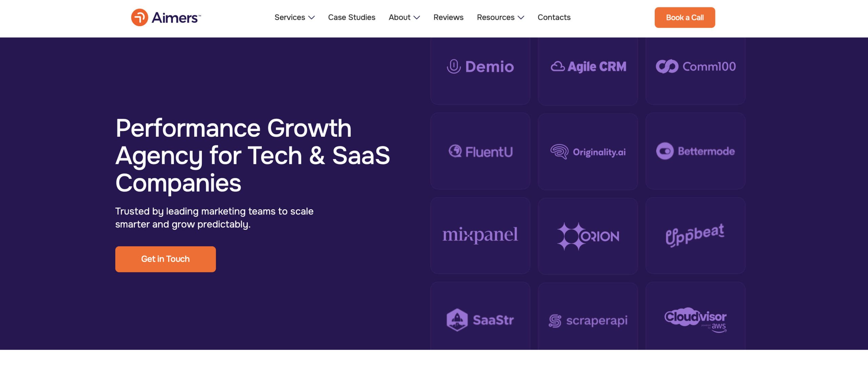Click the Agile CRM wordmark text
868x383 pixels.
pyautogui.click(x=597, y=67)
